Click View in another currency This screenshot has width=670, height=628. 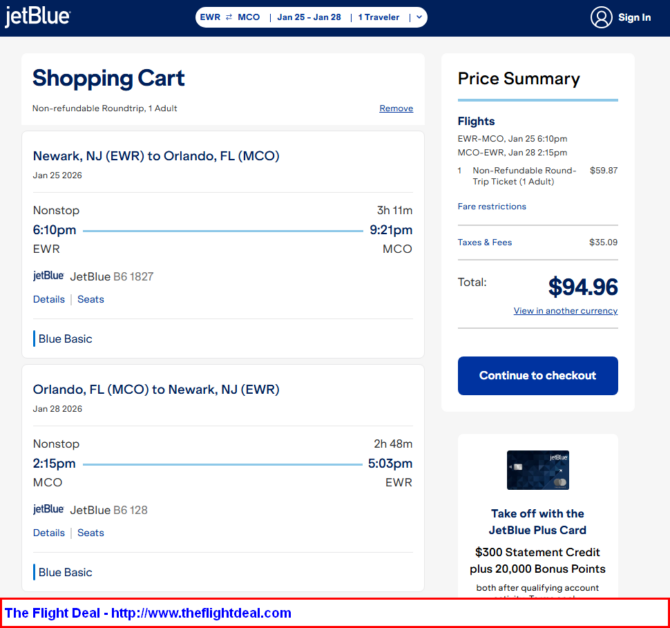(x=565, y=311)
